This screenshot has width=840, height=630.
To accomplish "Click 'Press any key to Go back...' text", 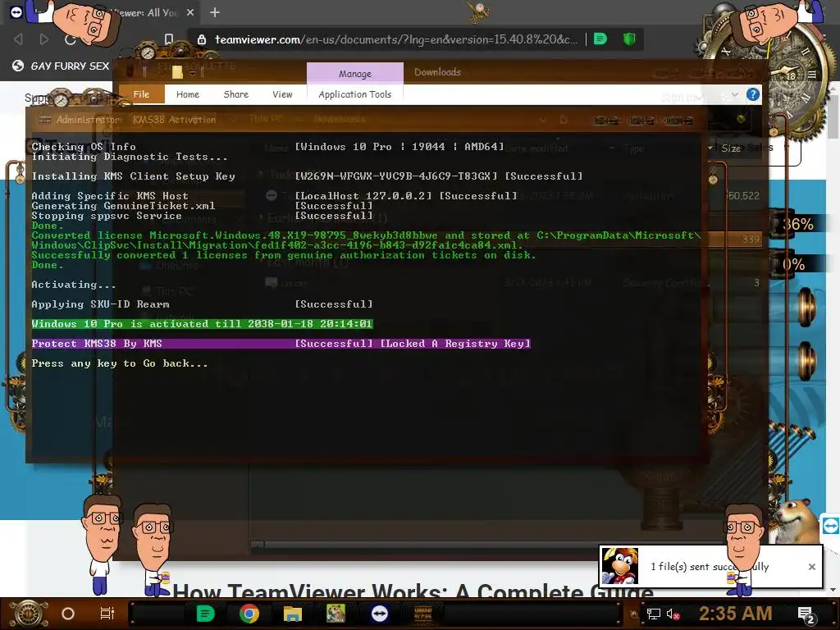I will (120, 363).
